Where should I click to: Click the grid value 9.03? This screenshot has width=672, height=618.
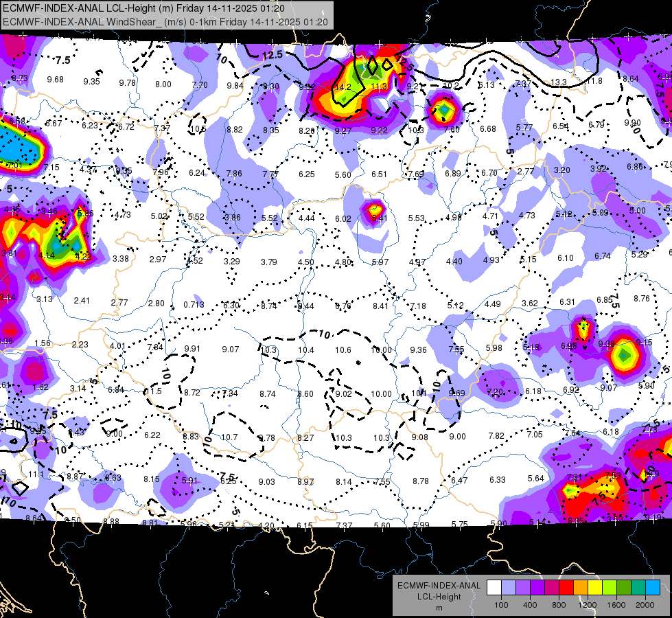pos(266,482)
